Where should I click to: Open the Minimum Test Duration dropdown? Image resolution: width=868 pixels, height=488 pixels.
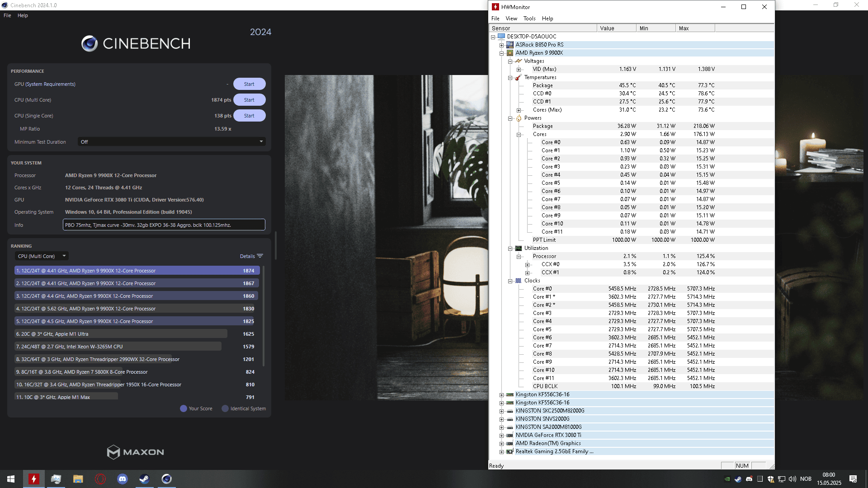(171, 142)
